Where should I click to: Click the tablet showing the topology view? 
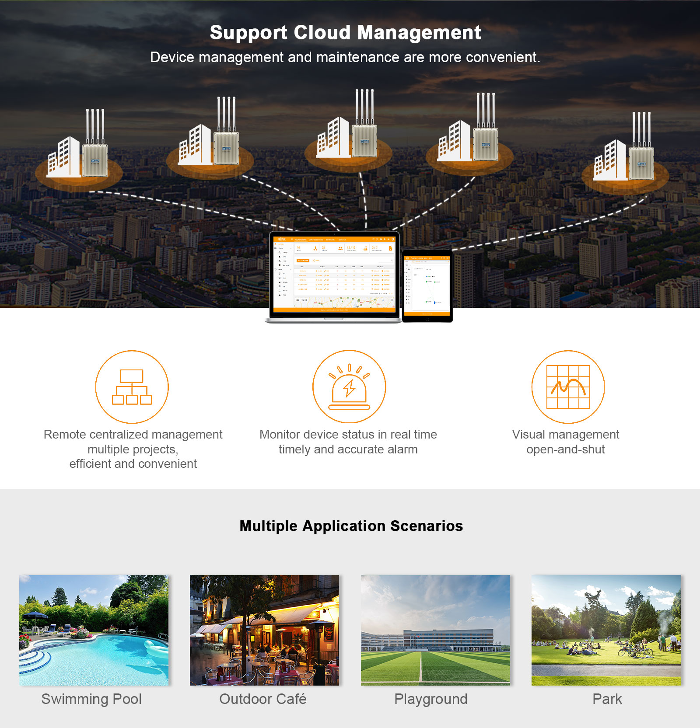pyautogui.click(x=427, y=285)
